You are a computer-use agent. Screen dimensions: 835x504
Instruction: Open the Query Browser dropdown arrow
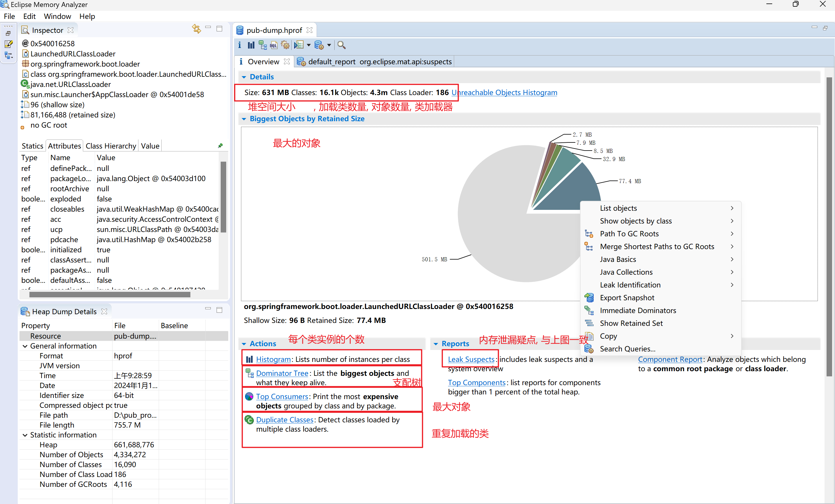coord(329,45)
